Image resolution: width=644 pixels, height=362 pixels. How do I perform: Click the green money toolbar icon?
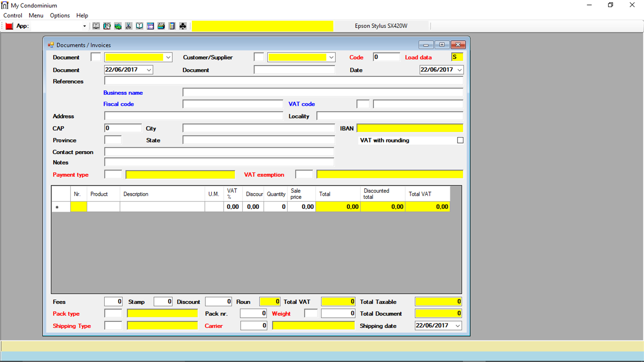(118, 26)
